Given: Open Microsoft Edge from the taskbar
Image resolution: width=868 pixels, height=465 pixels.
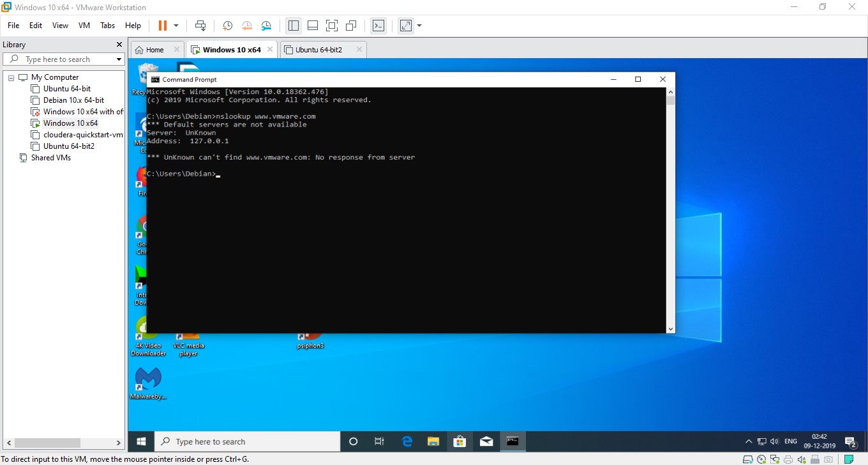Looking at the screenshot, I should click(x=407, y=441).
